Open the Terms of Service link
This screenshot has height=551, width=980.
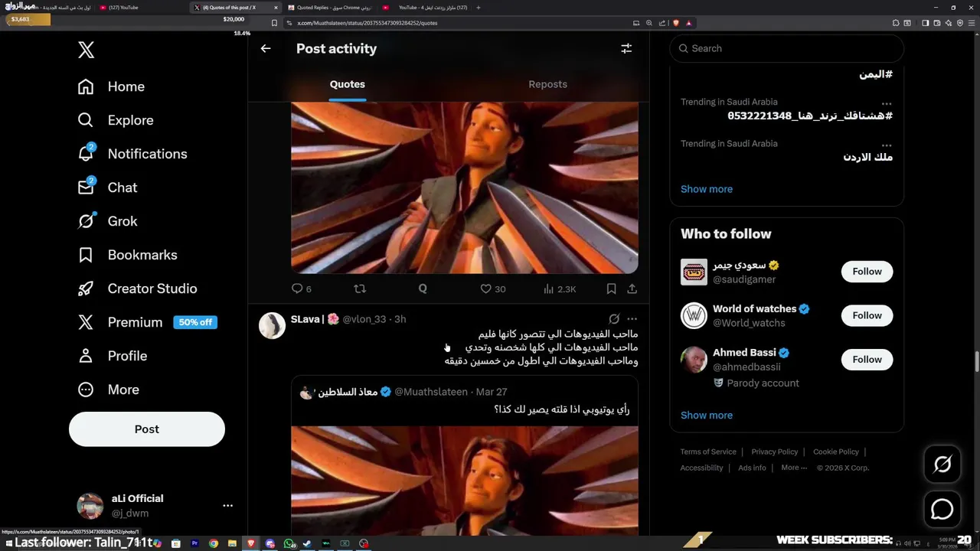708,452
